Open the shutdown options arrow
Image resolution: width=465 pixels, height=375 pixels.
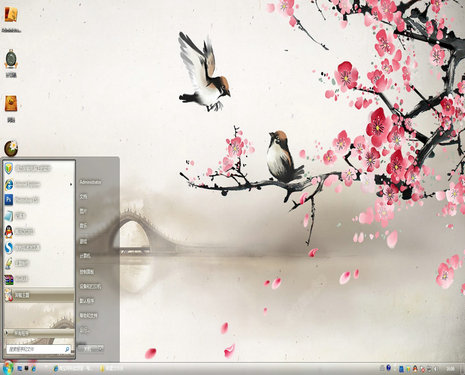pos(100,349)
